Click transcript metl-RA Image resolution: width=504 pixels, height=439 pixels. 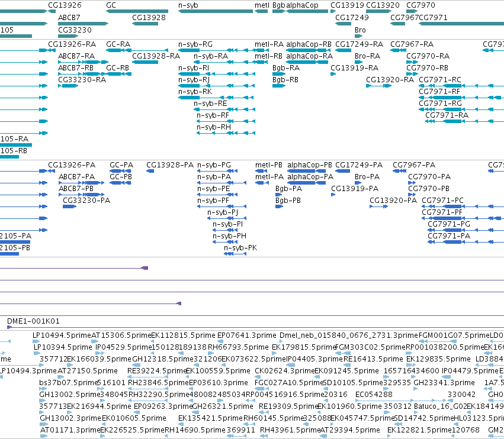[x=269, y=44]
